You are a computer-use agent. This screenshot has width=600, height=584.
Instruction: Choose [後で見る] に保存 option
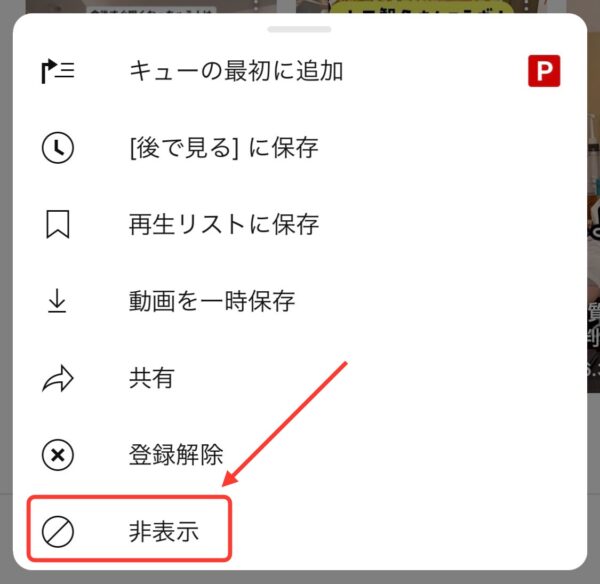click(300, 148)
